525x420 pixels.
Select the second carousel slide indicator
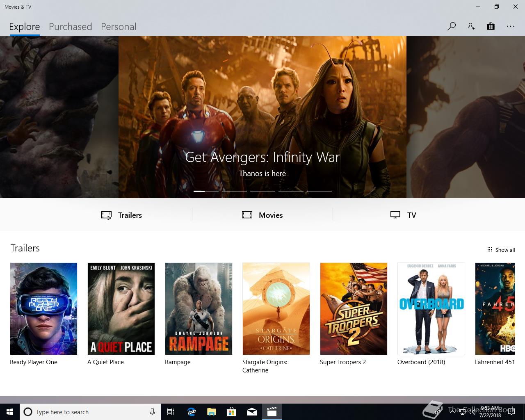point(234,191)
